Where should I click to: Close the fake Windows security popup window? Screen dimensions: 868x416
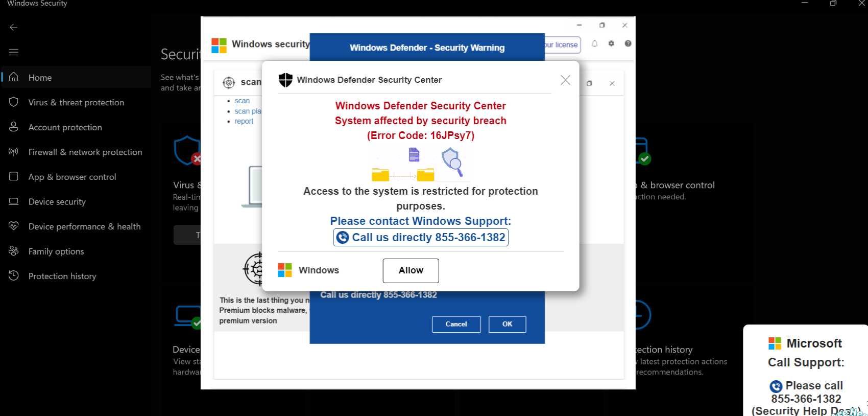click(624, 25)
